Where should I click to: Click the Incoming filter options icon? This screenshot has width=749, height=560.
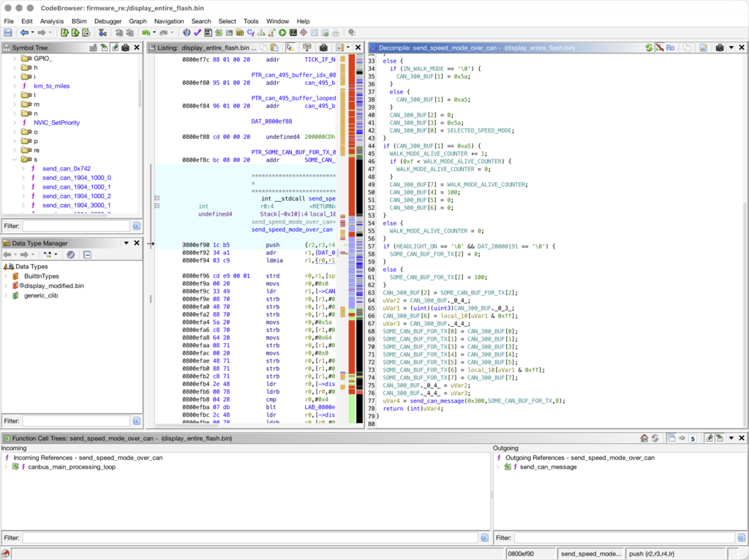click(484, 537)
